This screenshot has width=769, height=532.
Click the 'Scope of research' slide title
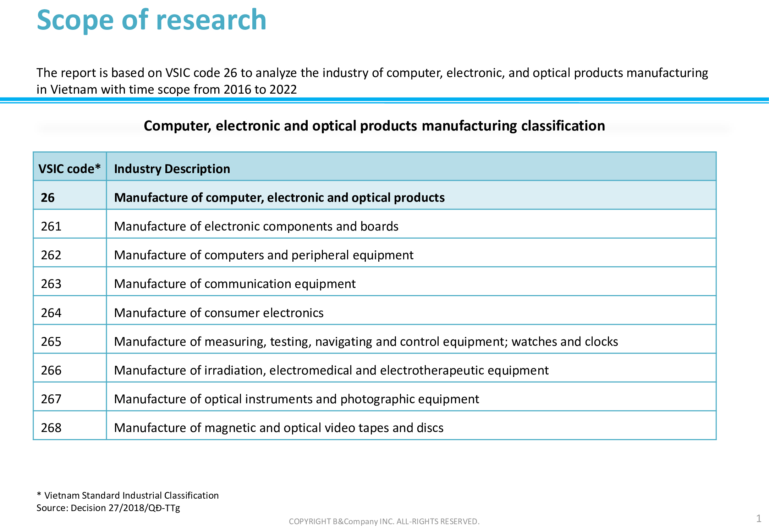pos(152,20)
